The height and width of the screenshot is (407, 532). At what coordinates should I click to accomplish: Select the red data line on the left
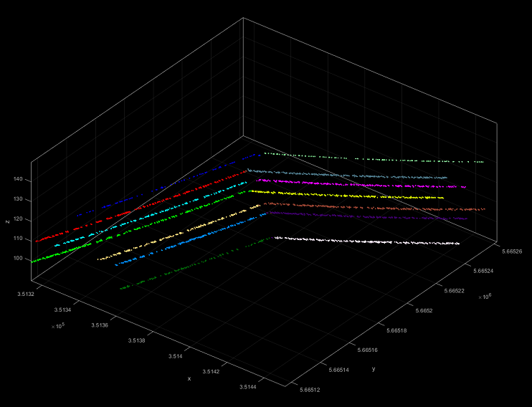coord(108,217)
